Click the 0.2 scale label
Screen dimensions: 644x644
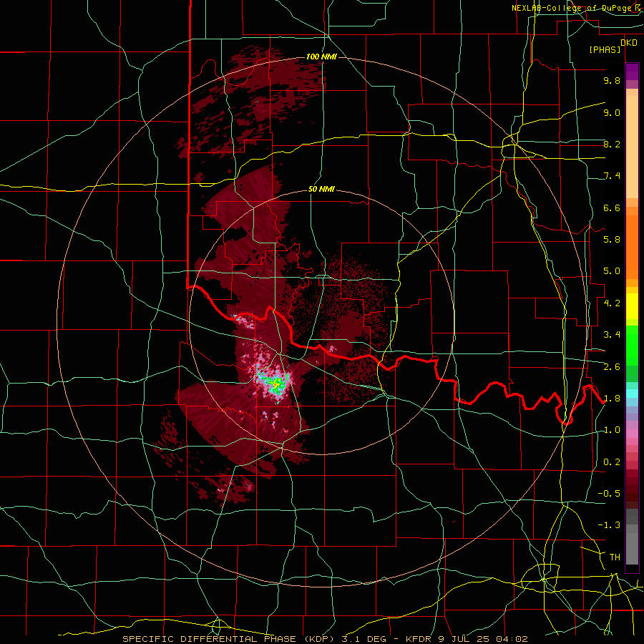(612, 462)
